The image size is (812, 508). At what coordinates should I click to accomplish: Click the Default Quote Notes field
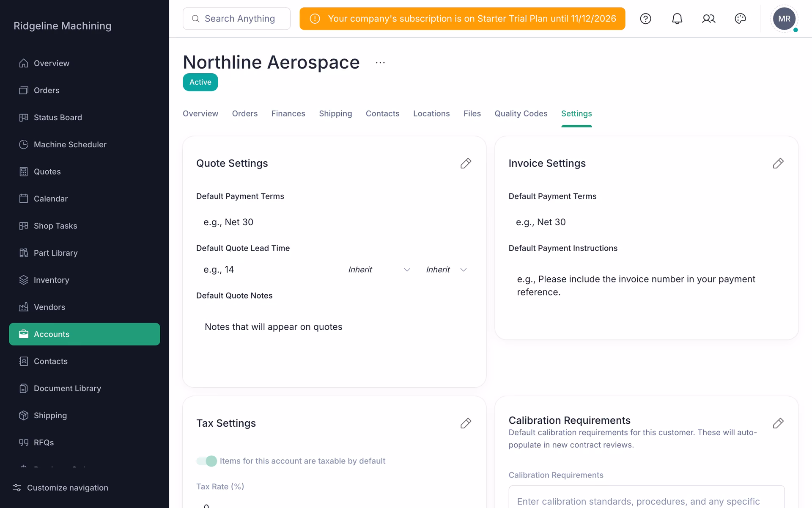point(334,339)
